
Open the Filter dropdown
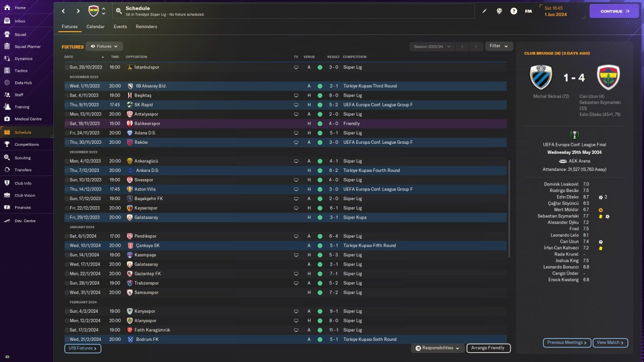pos(499,46)
